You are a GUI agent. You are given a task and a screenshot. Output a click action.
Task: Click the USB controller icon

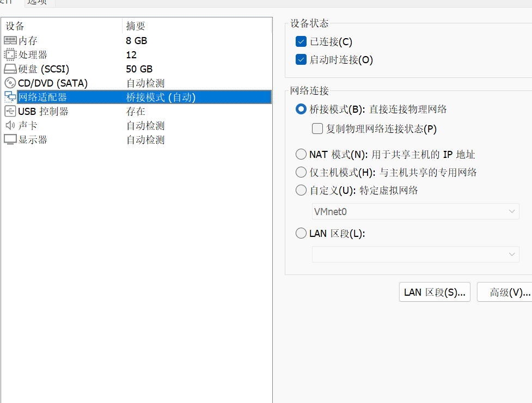tap(10, 111)
